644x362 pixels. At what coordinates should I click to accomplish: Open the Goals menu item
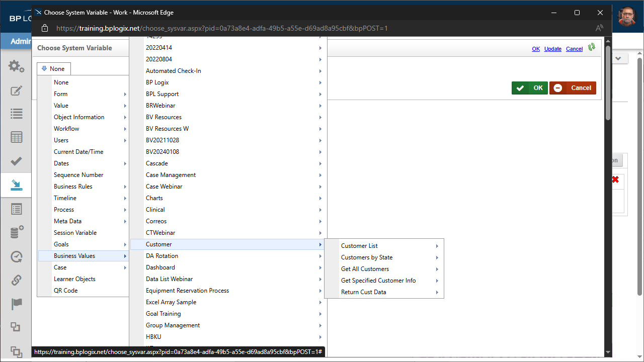click(84, 244)
